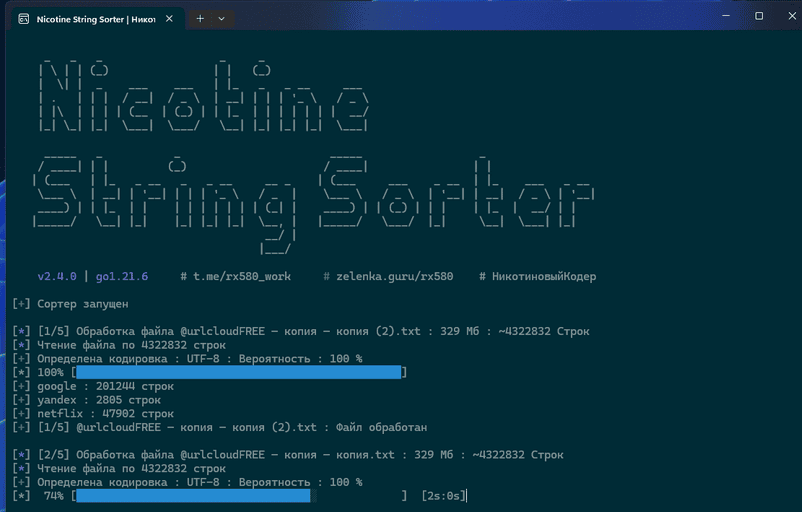
Task: Click second 'Определена кодировка : UTF-8' line
Action: click(187, 482)
